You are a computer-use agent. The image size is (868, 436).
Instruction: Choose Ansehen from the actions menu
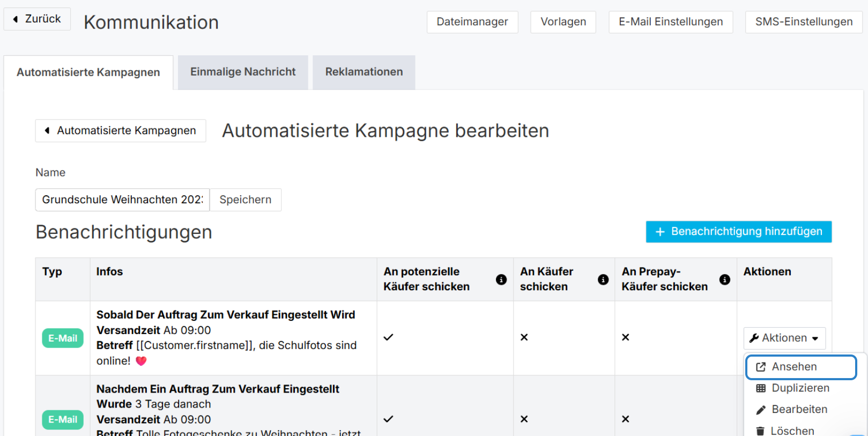tap(801, 367)
